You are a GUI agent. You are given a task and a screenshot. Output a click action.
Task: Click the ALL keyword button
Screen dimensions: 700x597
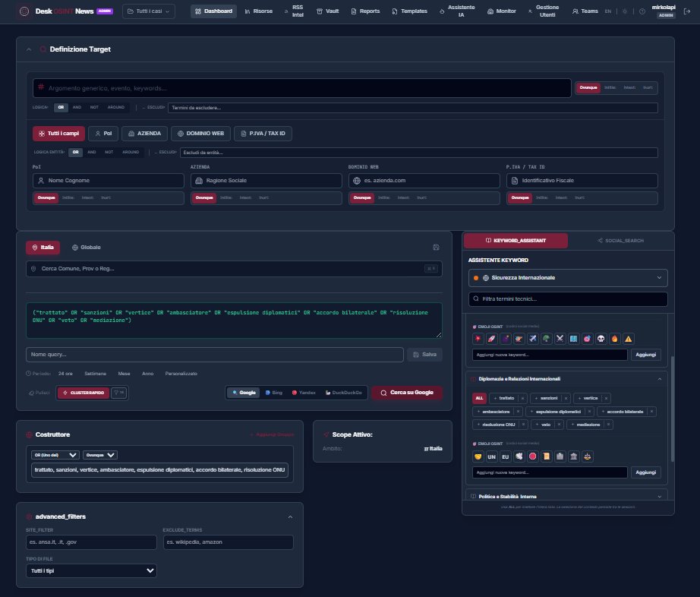(x=479, y=398)
